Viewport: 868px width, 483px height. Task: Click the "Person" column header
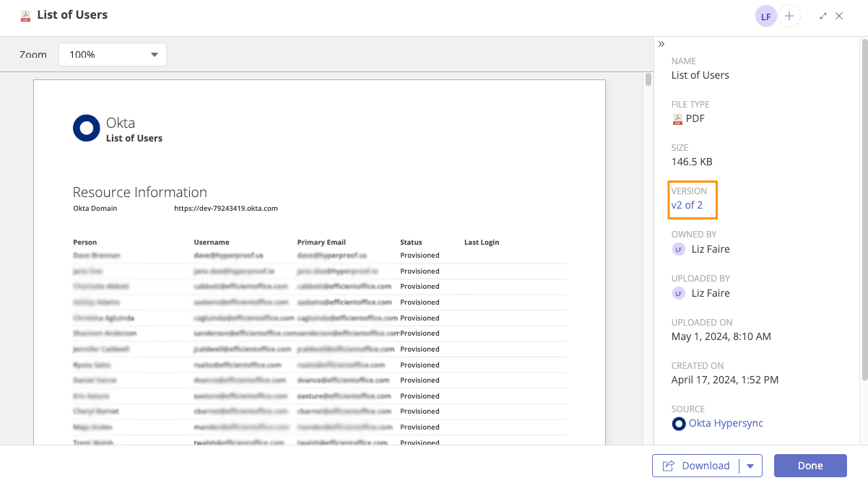tap(85, 243)
